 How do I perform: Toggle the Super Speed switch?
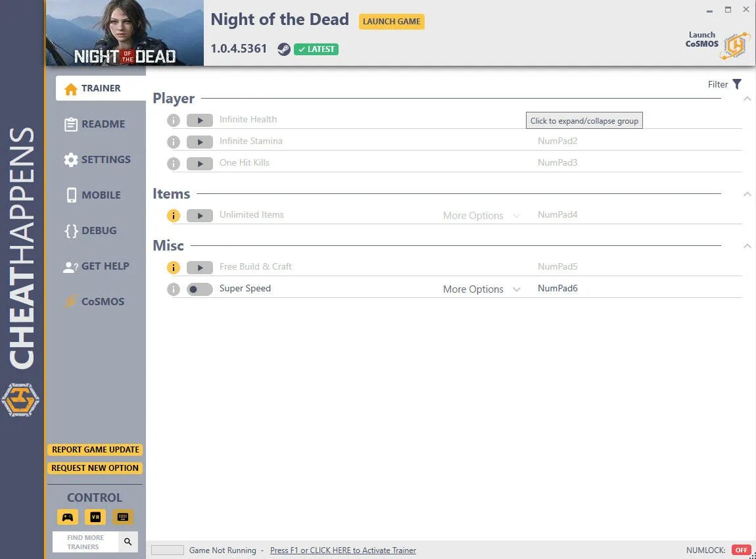pyautogui.click(x=200, y=289)
